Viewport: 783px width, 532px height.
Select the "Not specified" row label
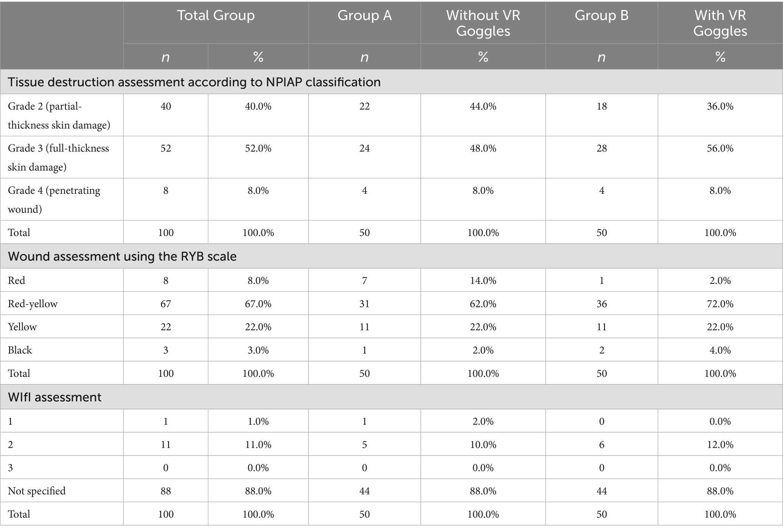[37, 491]
